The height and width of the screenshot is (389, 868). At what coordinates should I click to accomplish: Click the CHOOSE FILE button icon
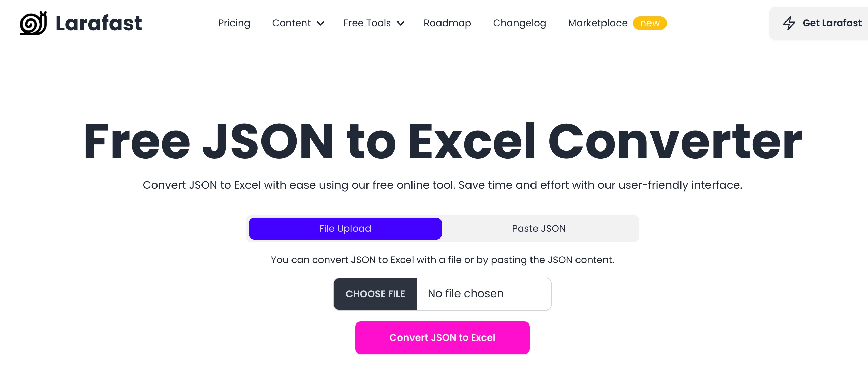(x=375, y=294)
